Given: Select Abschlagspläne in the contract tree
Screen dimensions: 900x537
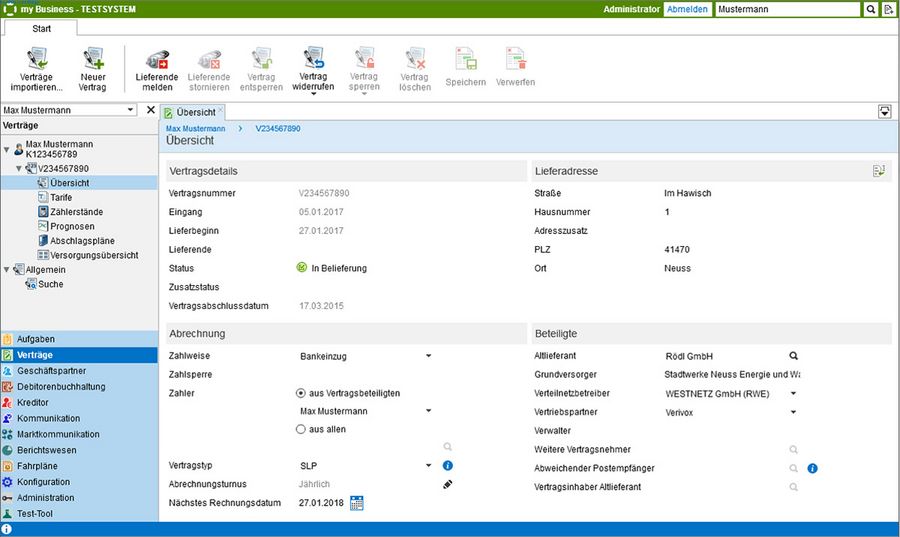Looking at the screenshot, I should [x=82, y=240].
